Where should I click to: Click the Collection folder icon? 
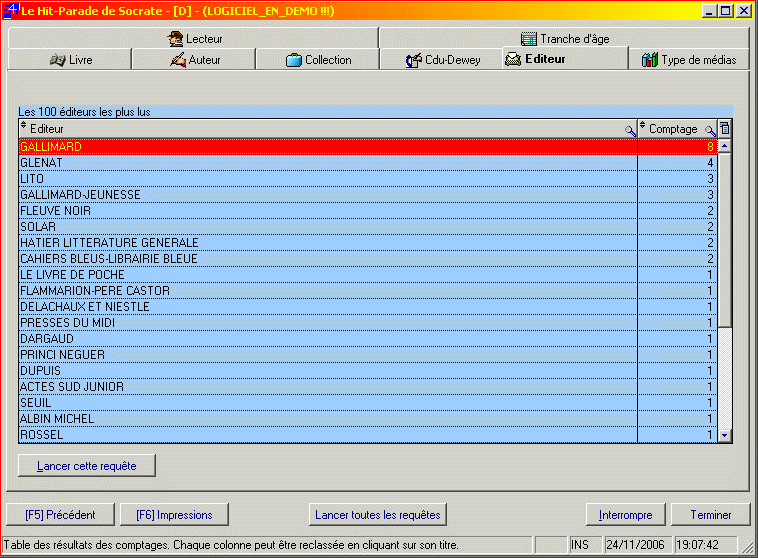click(x=293, y=60)
